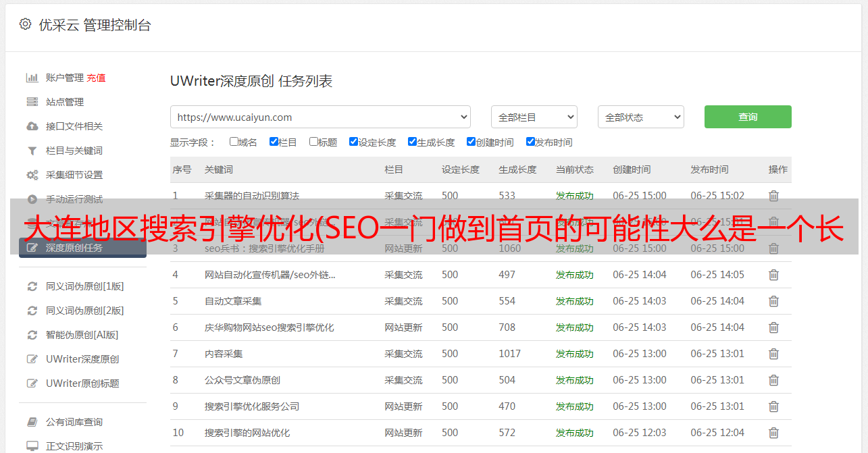This screenshot has width=868, height=453.
Task: Click keyword 采集器的自动识别算法
Action: [252, 196]
